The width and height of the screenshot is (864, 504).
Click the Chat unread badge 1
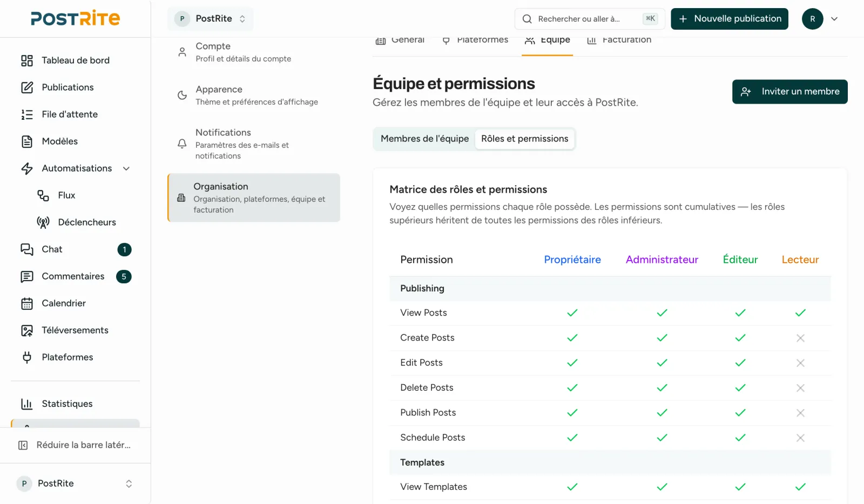pyautogui.click(x=124, y=249)
